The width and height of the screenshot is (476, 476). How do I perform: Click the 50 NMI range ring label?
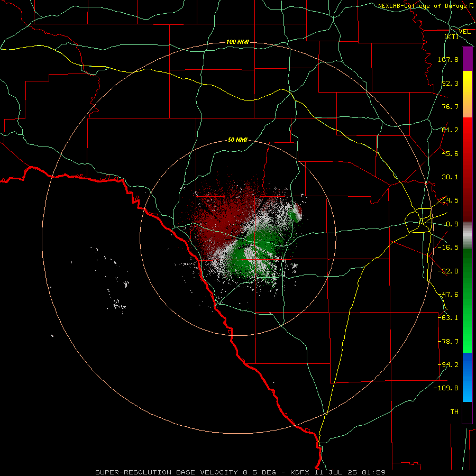click(x=237, y=140)
